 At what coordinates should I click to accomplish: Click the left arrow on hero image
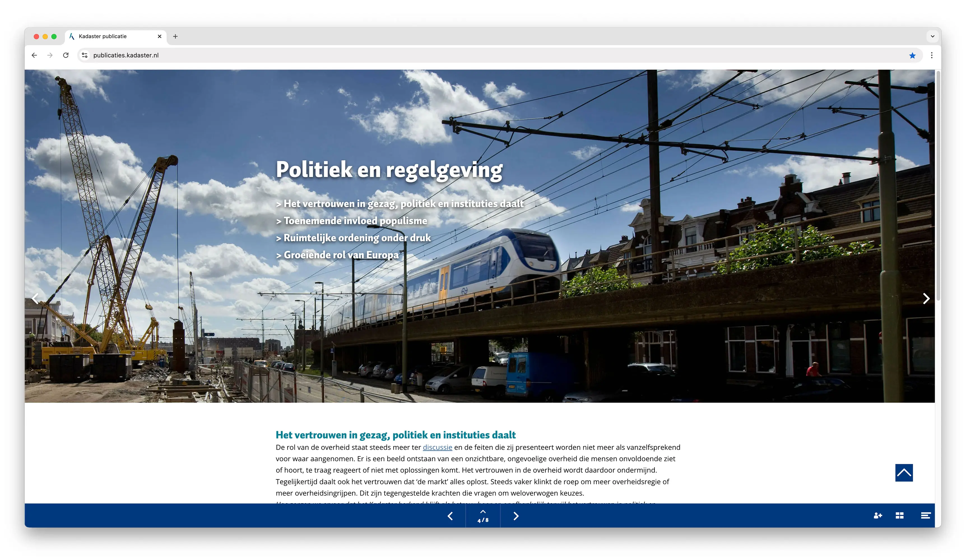pyautogui.click(x=35, y=298)
